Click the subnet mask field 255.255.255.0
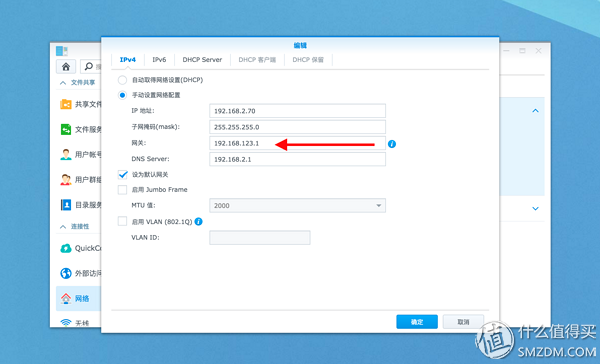 point(297,127)
